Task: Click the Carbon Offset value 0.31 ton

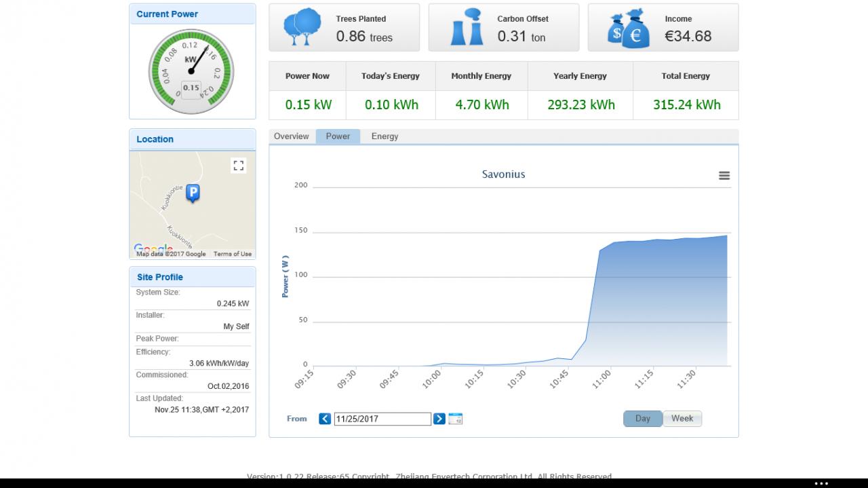Action: point(521,37)
